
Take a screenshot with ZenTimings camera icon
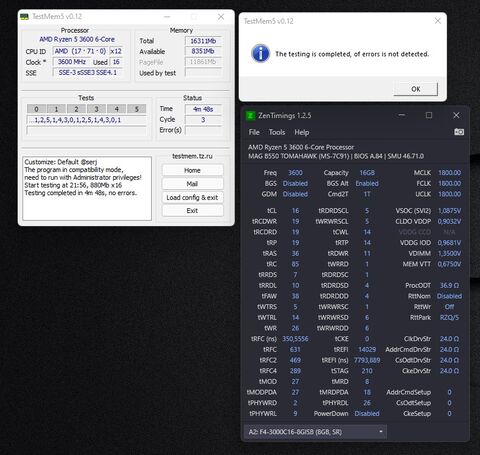tap(459, 132)
